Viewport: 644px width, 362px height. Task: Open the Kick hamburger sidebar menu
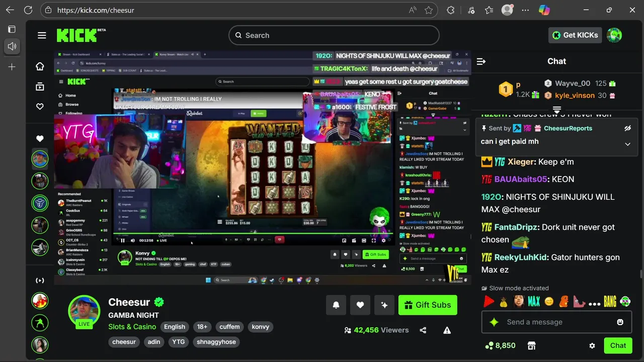(x=42, y=35)
